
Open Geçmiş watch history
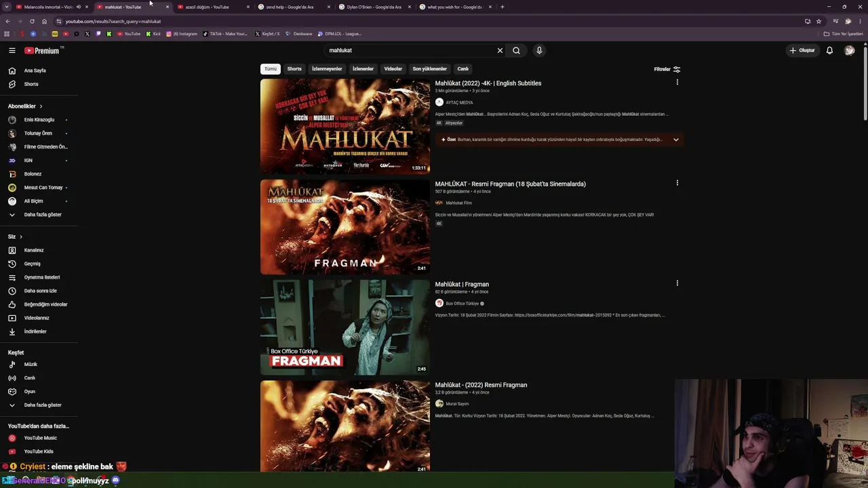click(33, 264)
